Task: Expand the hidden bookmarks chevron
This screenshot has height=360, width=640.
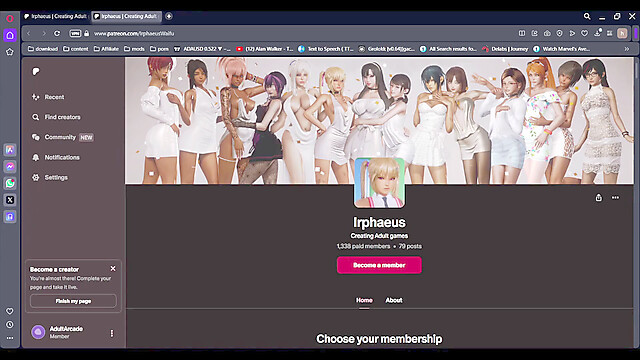Action: click(627, 49)
